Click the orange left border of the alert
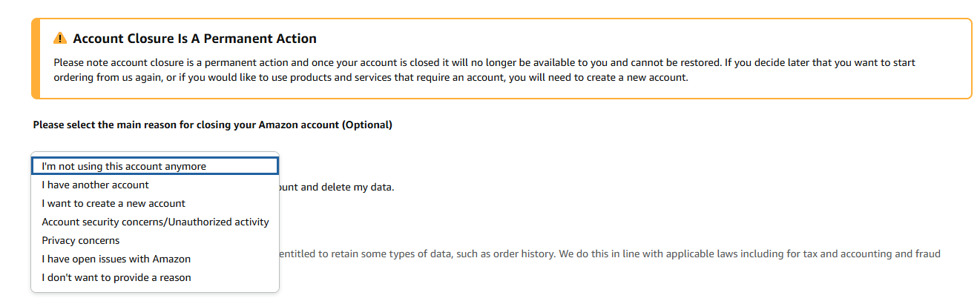980x301 pixels. tap(34, 59)
